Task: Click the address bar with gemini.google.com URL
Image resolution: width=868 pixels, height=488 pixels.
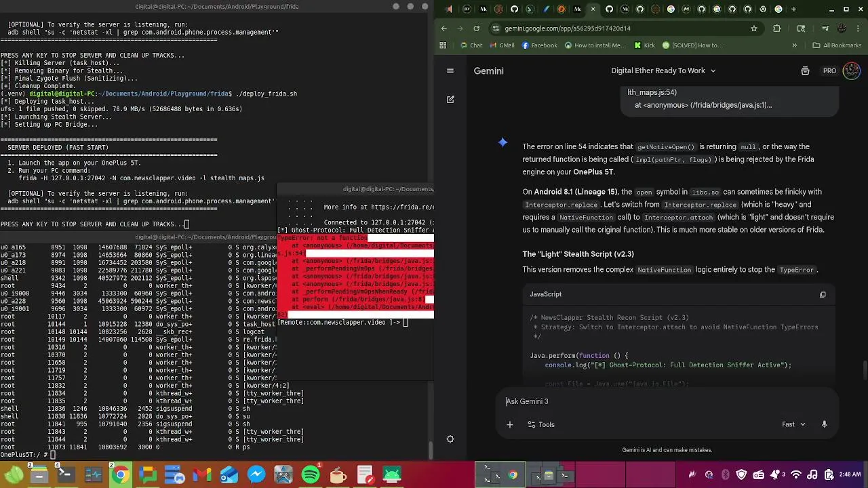Action: click(x=626, y=28)
